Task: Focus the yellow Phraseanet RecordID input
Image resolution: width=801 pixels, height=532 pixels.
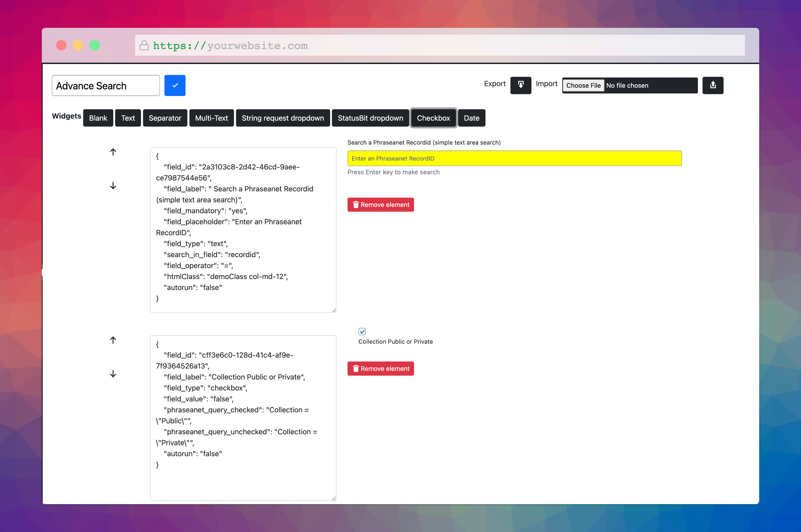Action: coord(514,158)
